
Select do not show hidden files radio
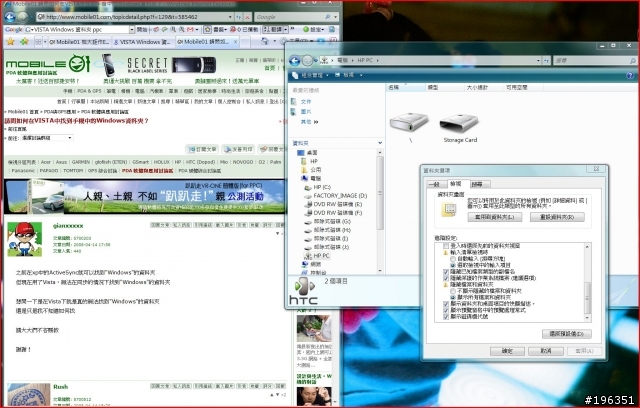point(453,291)
